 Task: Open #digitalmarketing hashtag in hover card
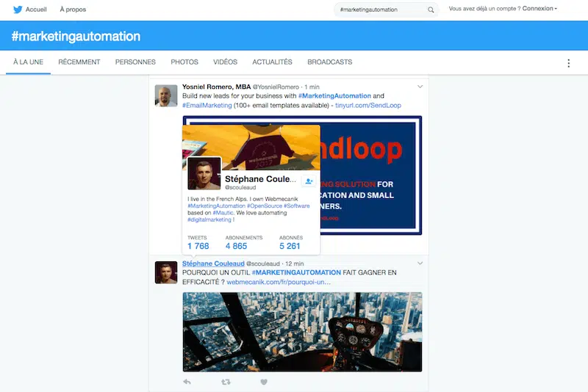tap(209, 219)
